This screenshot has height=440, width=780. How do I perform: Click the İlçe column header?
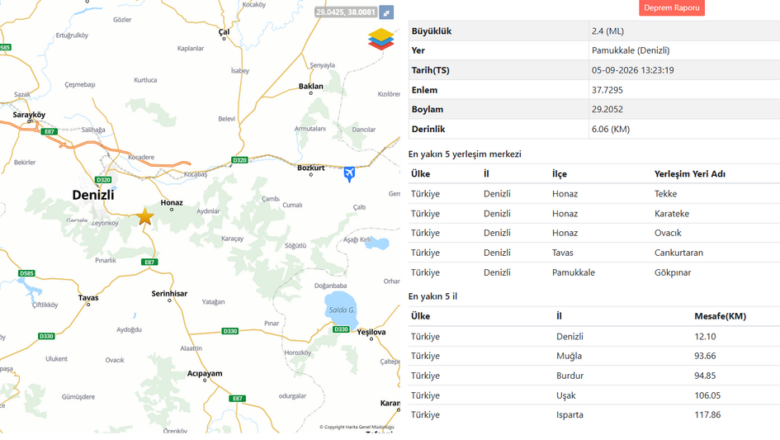(x=559, y=174)
